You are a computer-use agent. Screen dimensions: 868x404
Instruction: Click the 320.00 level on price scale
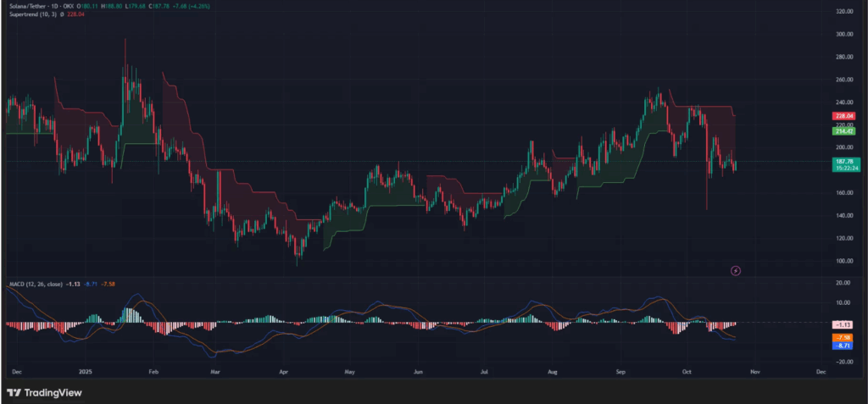pyautogui.click(x=843, y=12)
